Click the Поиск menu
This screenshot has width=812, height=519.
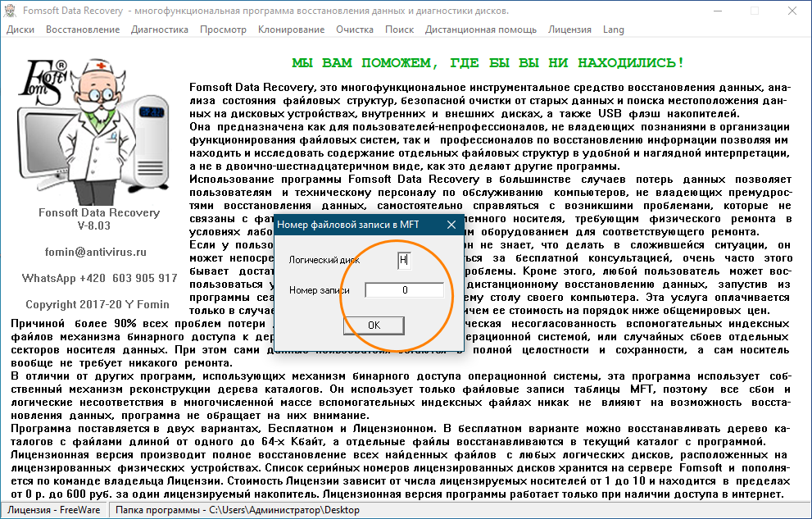tap(399, 30)
